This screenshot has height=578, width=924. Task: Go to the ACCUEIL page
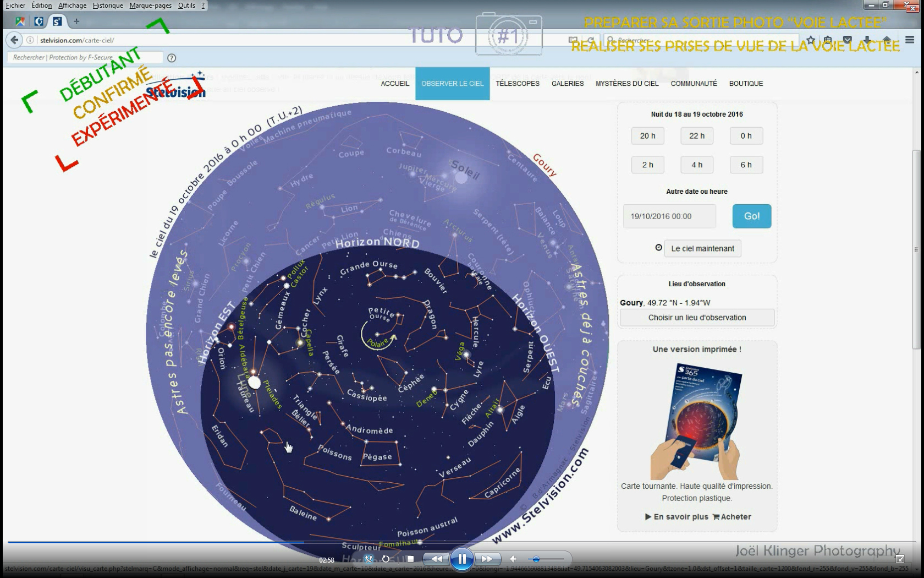395,84
